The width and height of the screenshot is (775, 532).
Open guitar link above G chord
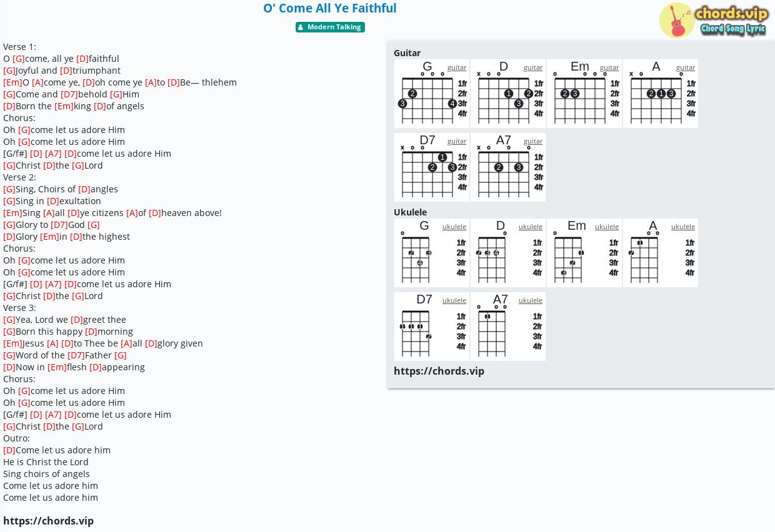tap(457, 67)
